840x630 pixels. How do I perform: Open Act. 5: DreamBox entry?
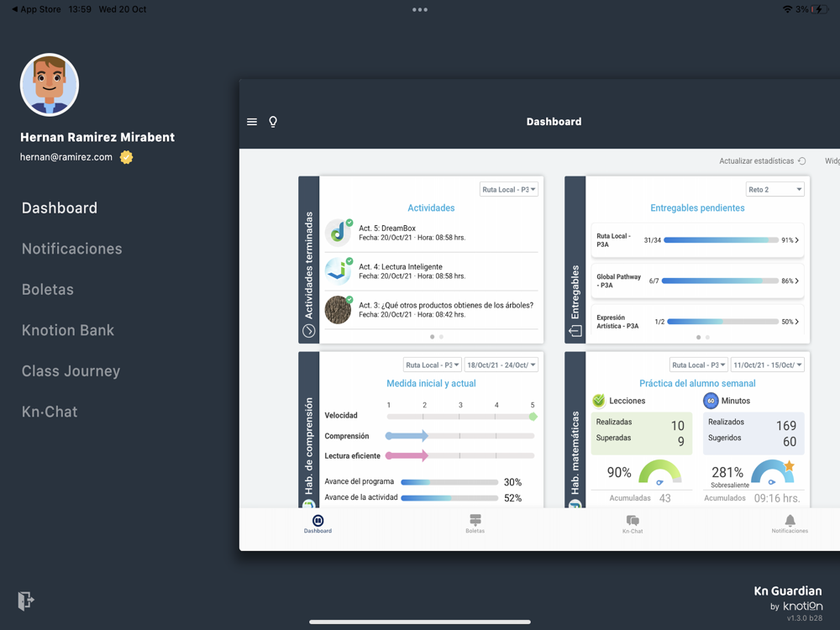431,233
